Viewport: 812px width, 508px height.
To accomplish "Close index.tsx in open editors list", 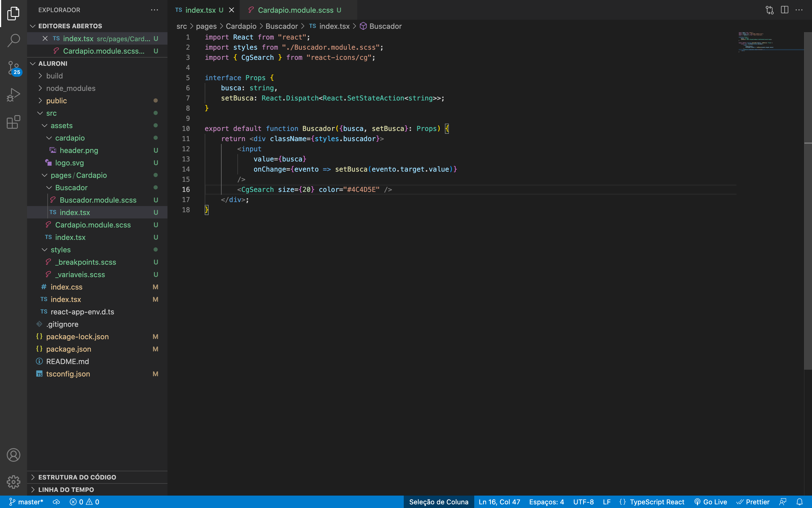I will tap(45, 39).
